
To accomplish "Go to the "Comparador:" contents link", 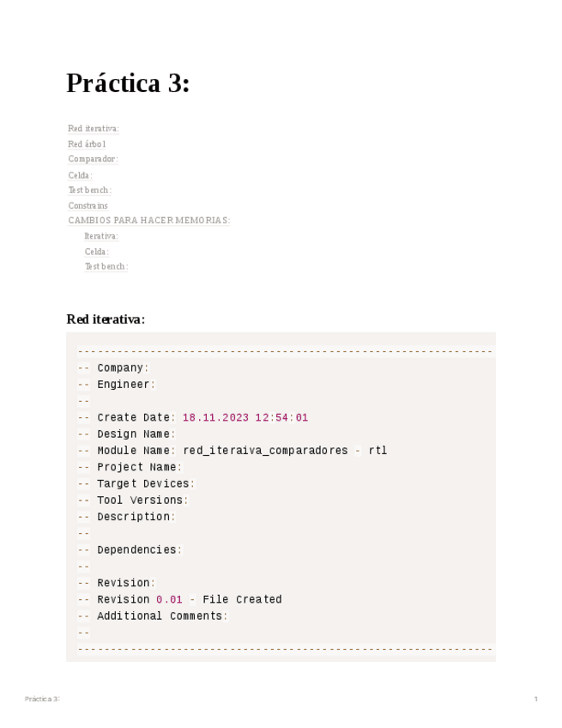I will pyautogui.click(x=93, y=159).
